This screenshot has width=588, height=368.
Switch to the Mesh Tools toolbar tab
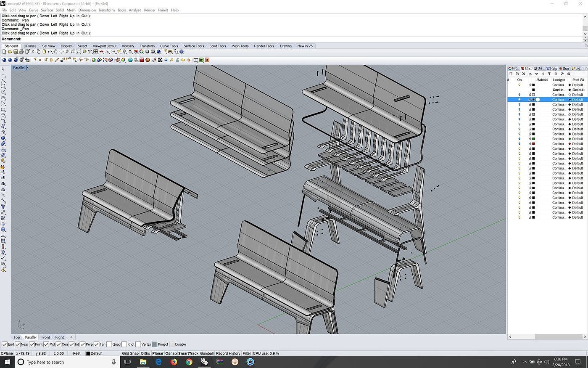(x=240, y=46)
